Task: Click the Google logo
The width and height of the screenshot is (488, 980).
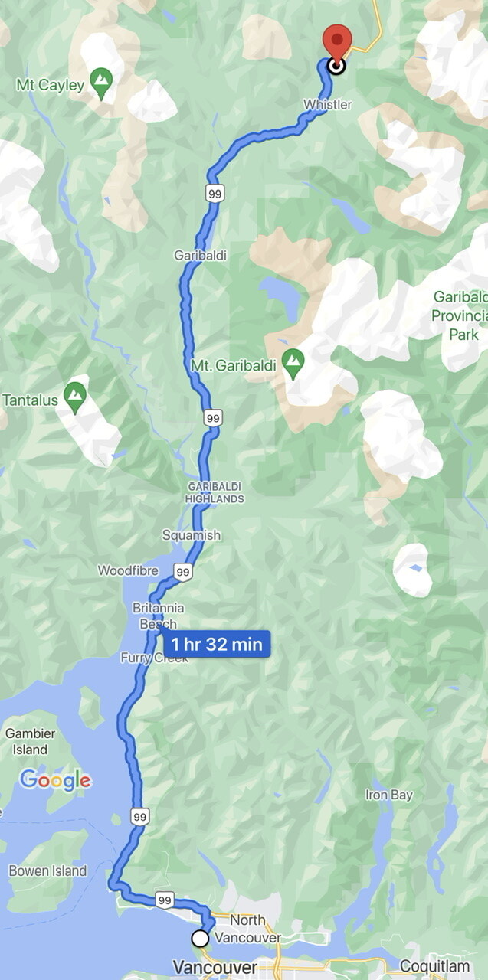Action: (55, 780)
